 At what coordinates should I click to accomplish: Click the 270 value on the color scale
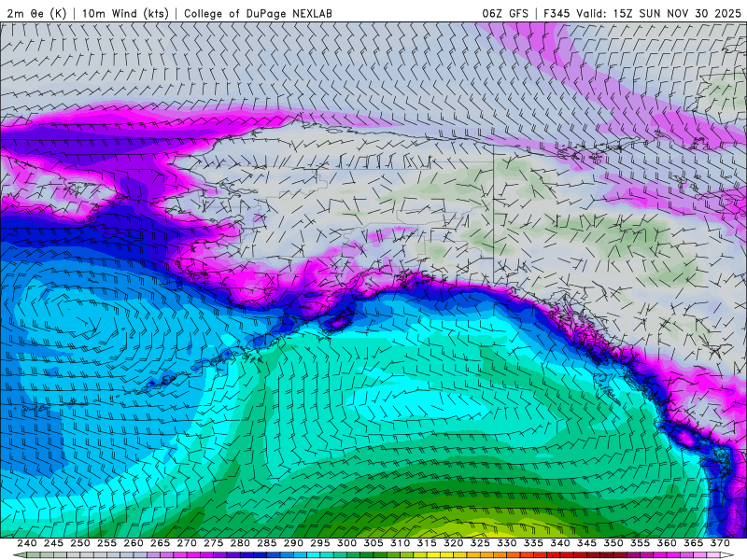[x=187, y=543]
